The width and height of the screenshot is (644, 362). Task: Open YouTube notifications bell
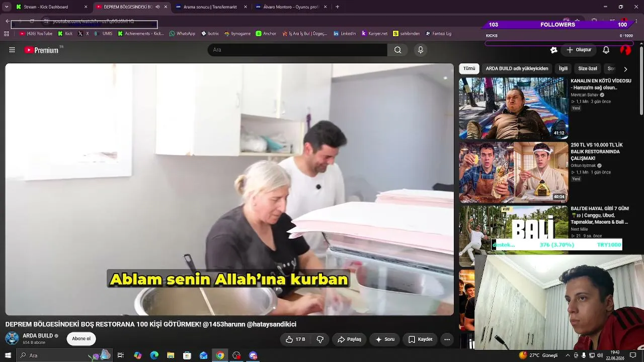pos(606,50)
